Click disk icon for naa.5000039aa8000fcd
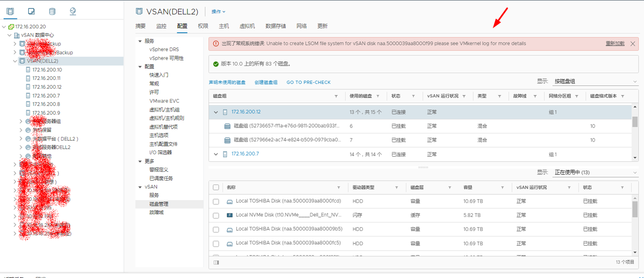This screenshot has width=644, height=278. [x=229, y=201]
